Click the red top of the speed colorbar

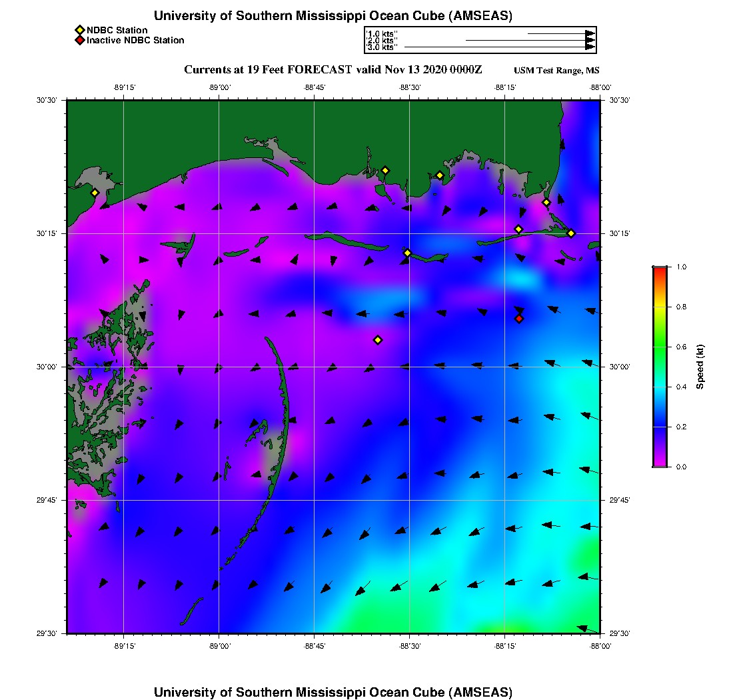pos(660,271)
